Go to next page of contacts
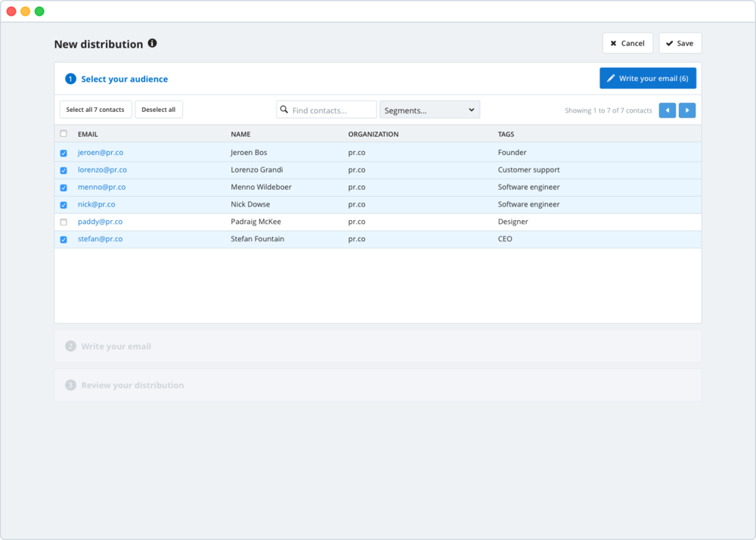The image size is (756, 540). pyautogui.click(x=687, y=110)
